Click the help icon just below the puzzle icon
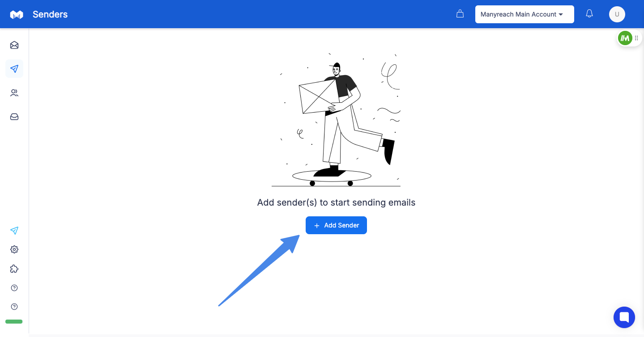Viewport: 644px width, 337px height. click(x=14, y=288)
